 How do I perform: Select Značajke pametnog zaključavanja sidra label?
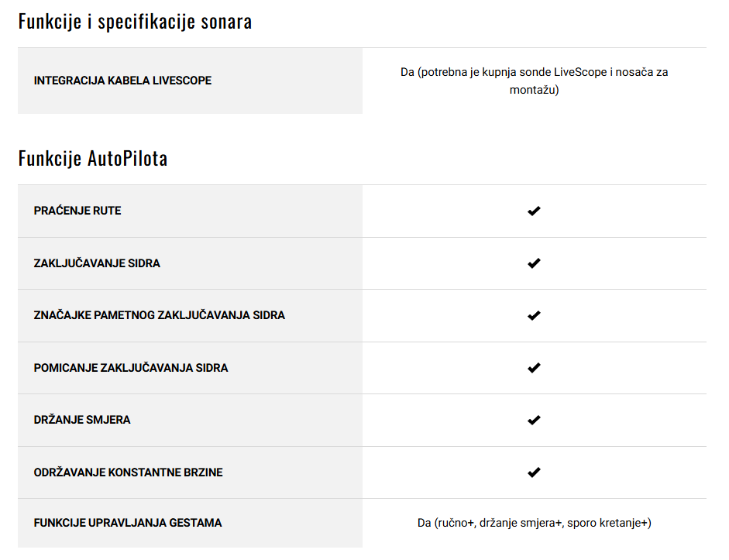click(x=159, y=315)
